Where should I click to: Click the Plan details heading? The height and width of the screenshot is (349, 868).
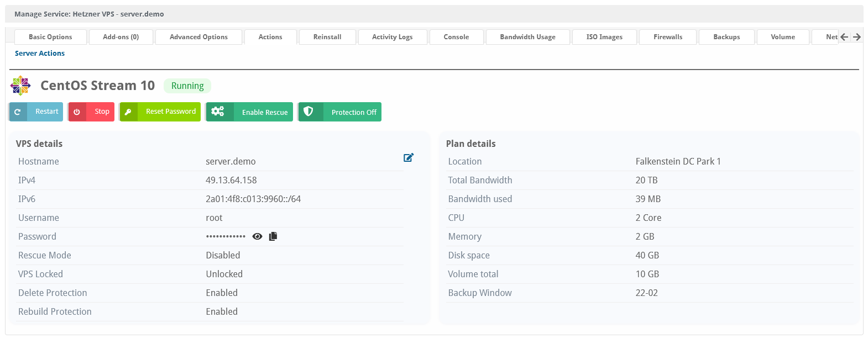471,144
